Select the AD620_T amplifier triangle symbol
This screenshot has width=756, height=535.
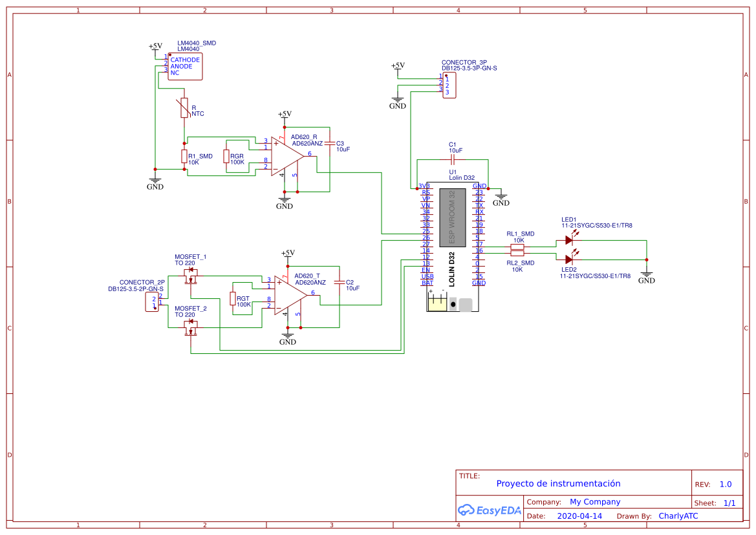(x=289, y=295)
